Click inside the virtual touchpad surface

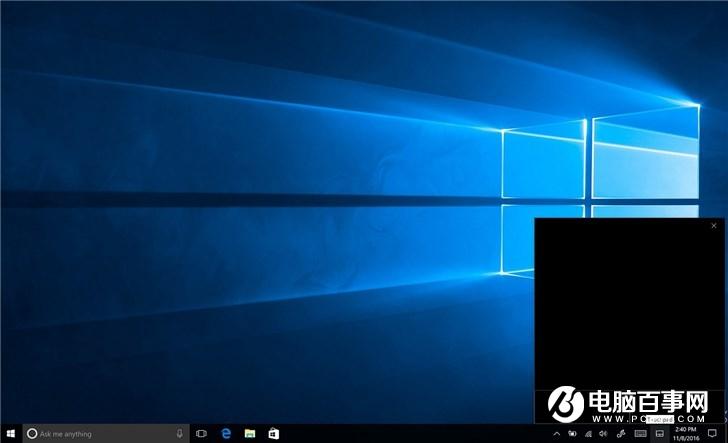630,311
